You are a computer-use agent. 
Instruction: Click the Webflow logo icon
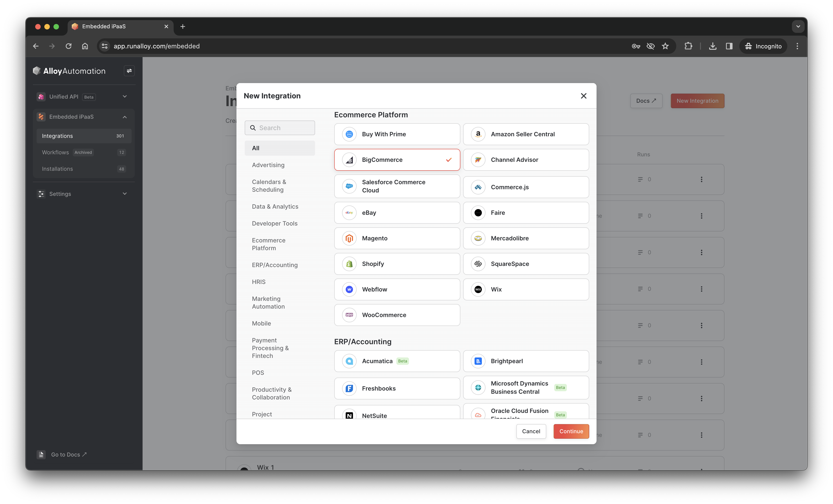coord(349,289)
